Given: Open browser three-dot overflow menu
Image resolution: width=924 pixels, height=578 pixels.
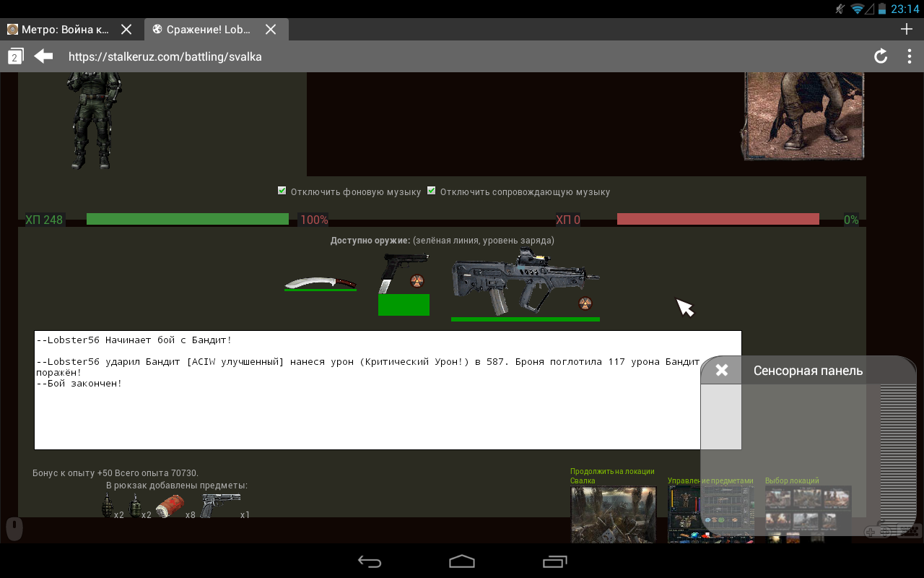Looking at the screenshot, I should 909,56.
